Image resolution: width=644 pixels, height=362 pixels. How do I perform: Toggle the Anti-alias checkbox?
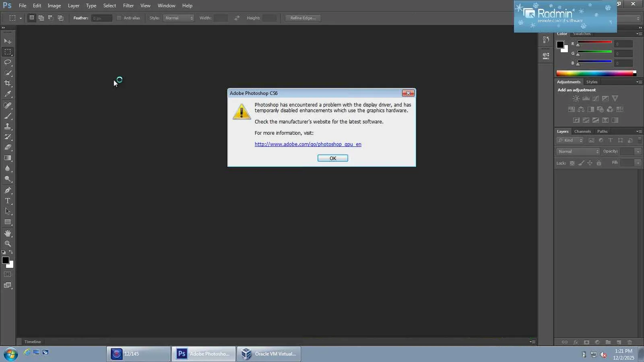pyautogui.click(x=119, y=18)
